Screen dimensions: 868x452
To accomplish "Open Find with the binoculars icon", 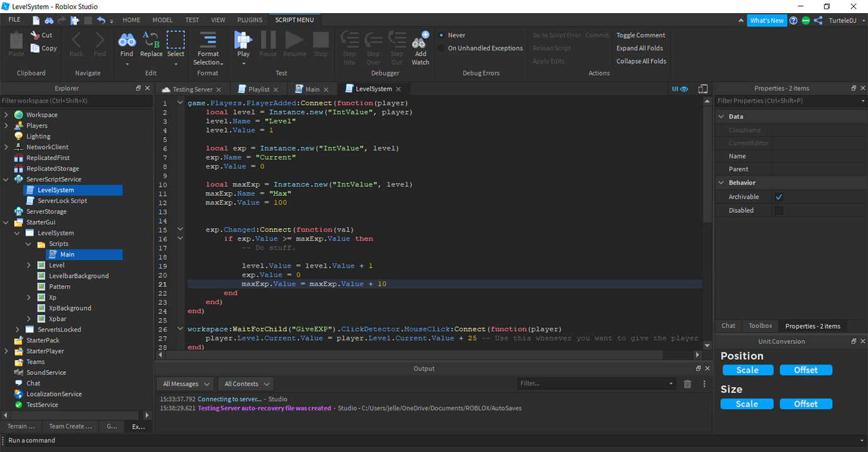I will (127, 40).
